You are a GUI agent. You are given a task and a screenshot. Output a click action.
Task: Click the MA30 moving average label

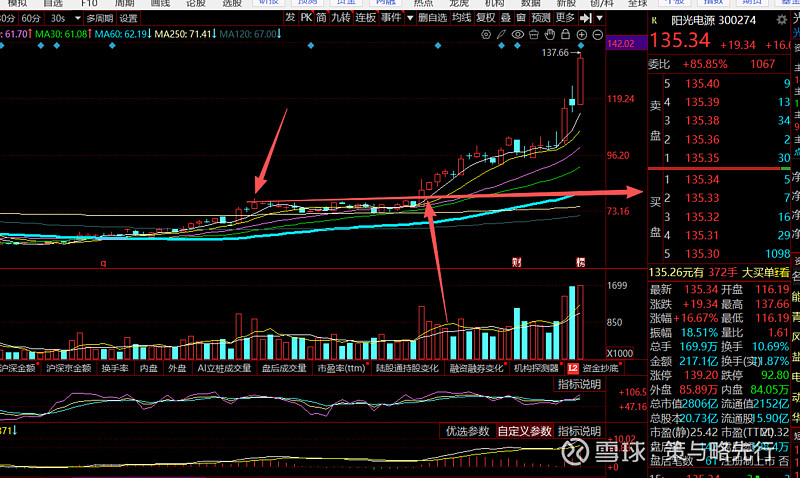[x=63, y=34]
